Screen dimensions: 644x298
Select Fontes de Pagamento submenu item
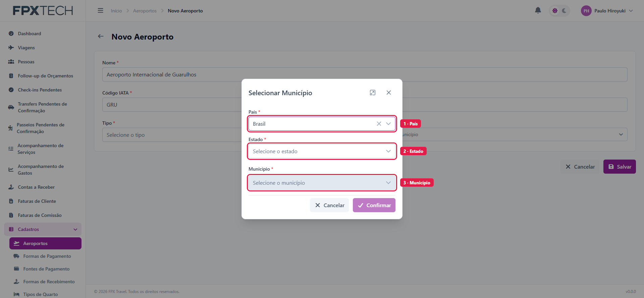tap(45, 269)
